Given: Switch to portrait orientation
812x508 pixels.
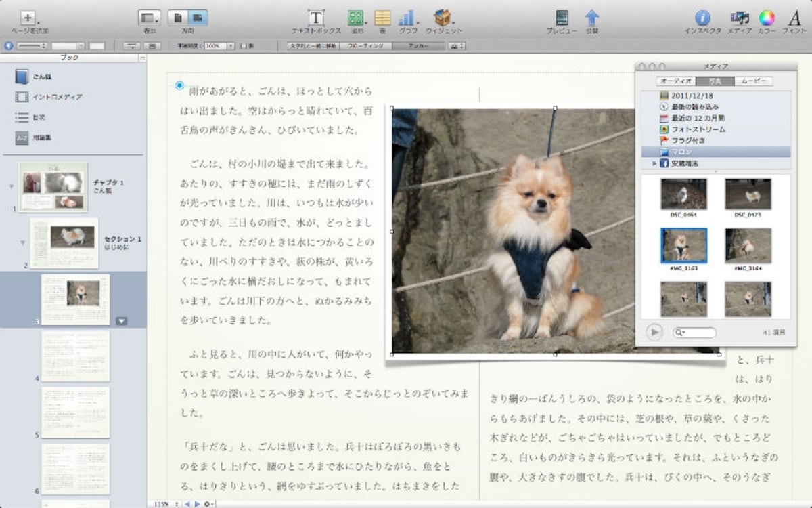Looking at the screenshot, I should (178, 18).
